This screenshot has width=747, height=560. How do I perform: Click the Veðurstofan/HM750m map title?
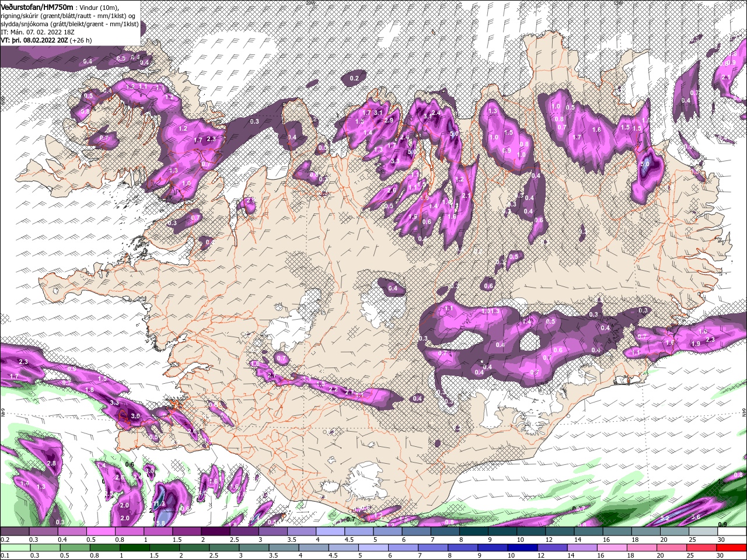[x=37, y=6]
